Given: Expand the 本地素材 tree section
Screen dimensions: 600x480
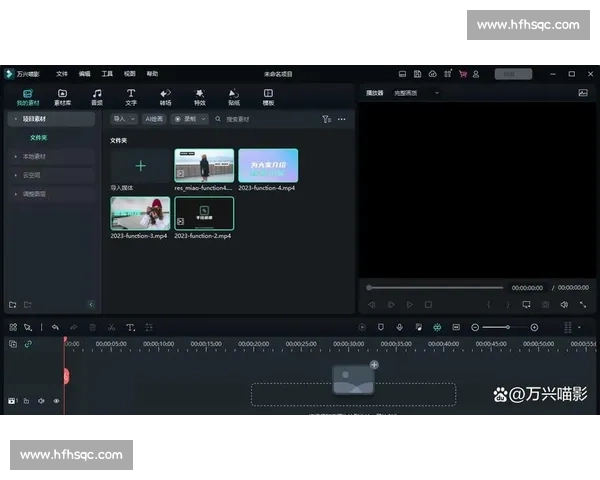Looking at the screenshot, I should coord(15,157).
